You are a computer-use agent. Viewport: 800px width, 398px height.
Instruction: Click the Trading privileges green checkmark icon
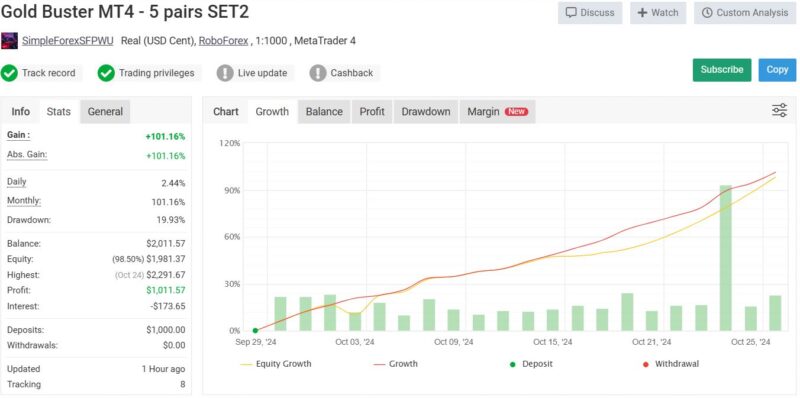106,73
